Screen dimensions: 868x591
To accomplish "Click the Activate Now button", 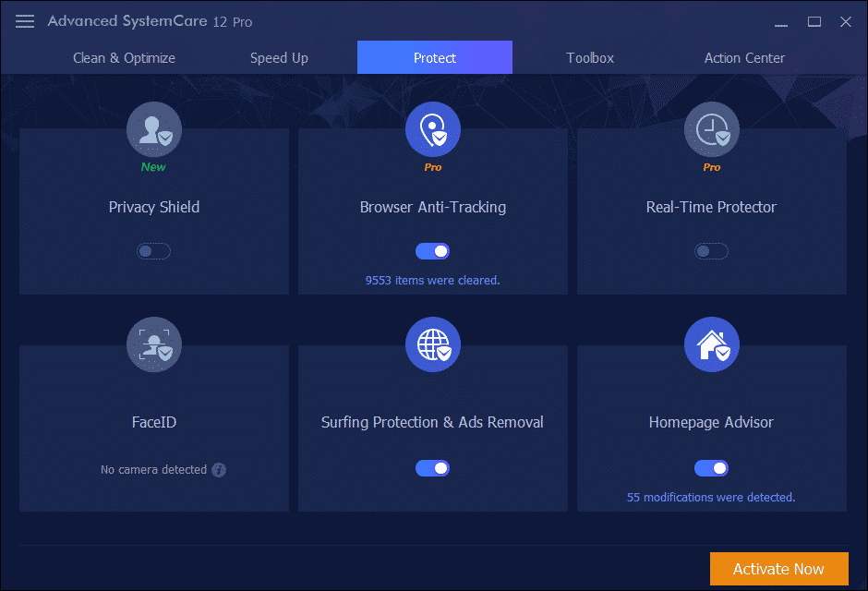I will click(778, 569).
